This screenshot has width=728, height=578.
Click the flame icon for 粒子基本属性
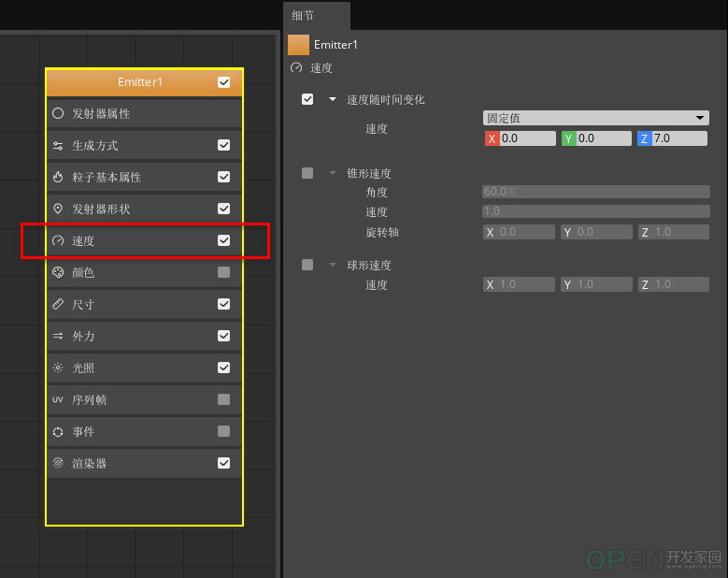58,177
